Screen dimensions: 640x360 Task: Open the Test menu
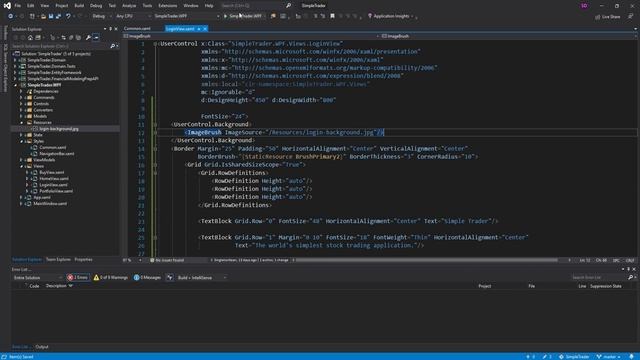pos(112,6)
